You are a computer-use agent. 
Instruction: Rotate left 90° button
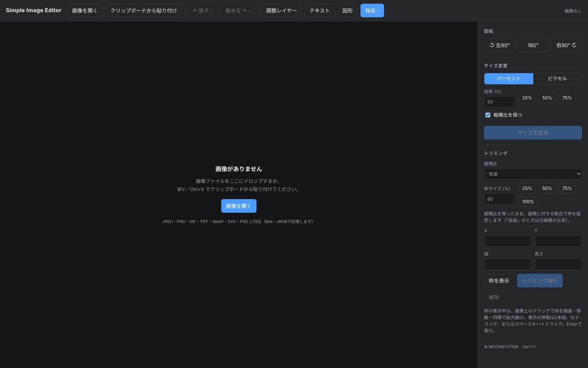point(499,45)
